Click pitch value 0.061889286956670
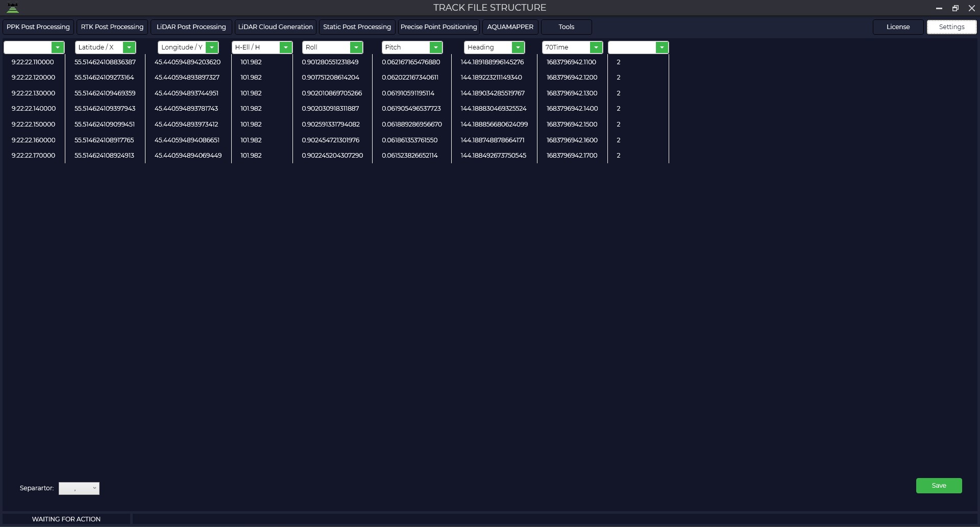Screen dimensions: 980x527 click(x=412, y=124)
